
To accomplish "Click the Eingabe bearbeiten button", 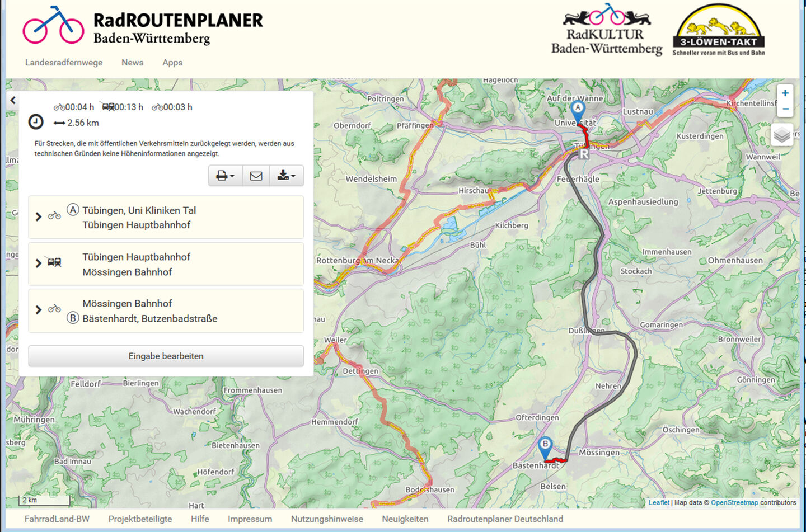I will [x=166, y=356].
